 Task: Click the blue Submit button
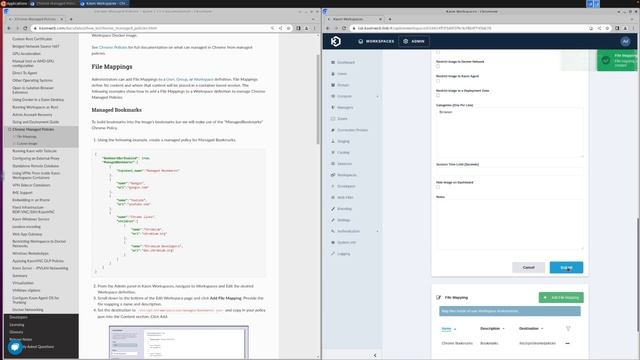click(x=566, y=267)
